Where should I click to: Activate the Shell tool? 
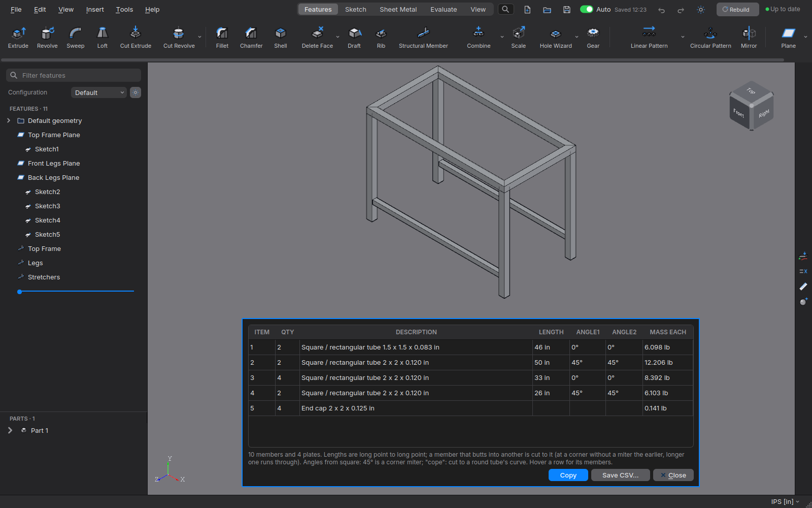[281, 38]
